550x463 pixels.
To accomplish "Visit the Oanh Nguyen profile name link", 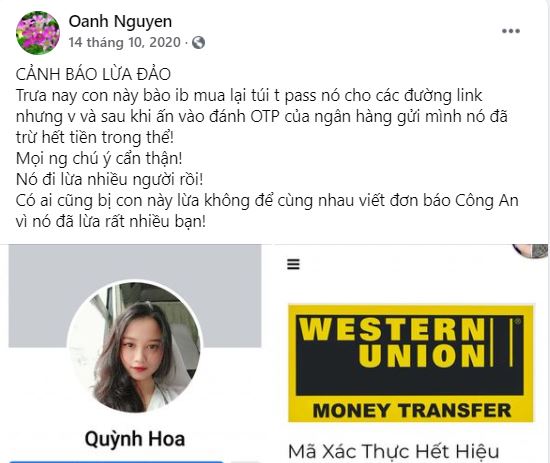I will [x=120, y=21].
